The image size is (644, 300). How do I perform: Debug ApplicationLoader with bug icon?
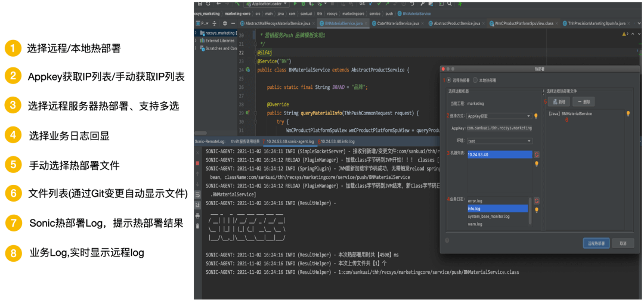[303, 4]
